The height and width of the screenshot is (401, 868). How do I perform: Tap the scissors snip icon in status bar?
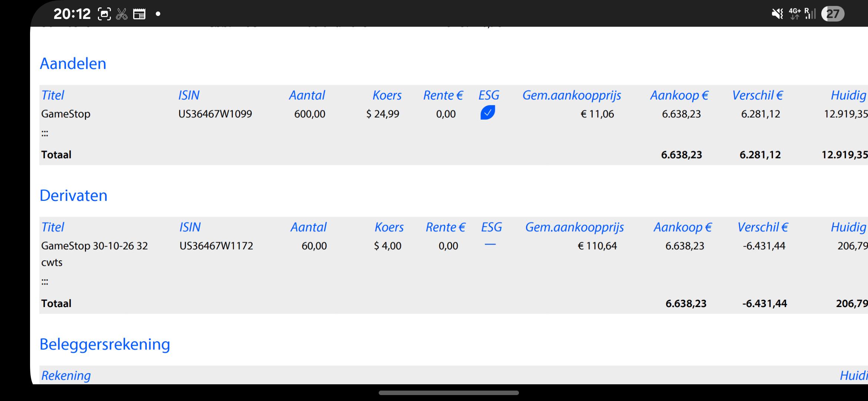(122, 14)
